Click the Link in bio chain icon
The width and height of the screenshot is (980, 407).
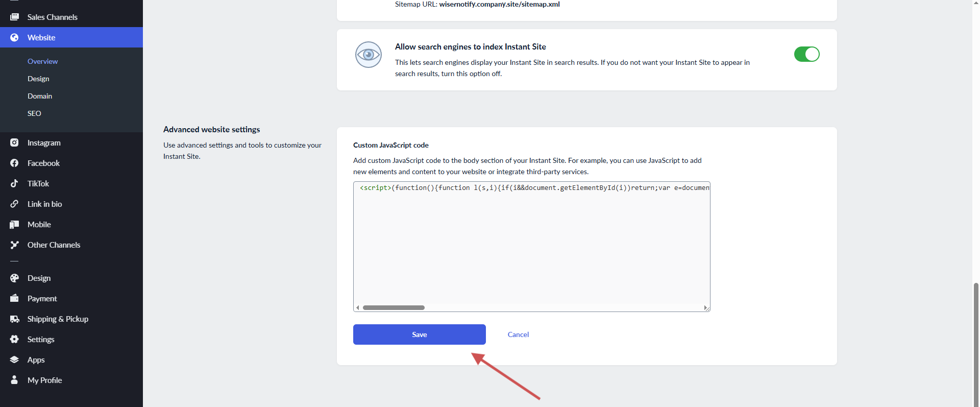pos(14,204)
